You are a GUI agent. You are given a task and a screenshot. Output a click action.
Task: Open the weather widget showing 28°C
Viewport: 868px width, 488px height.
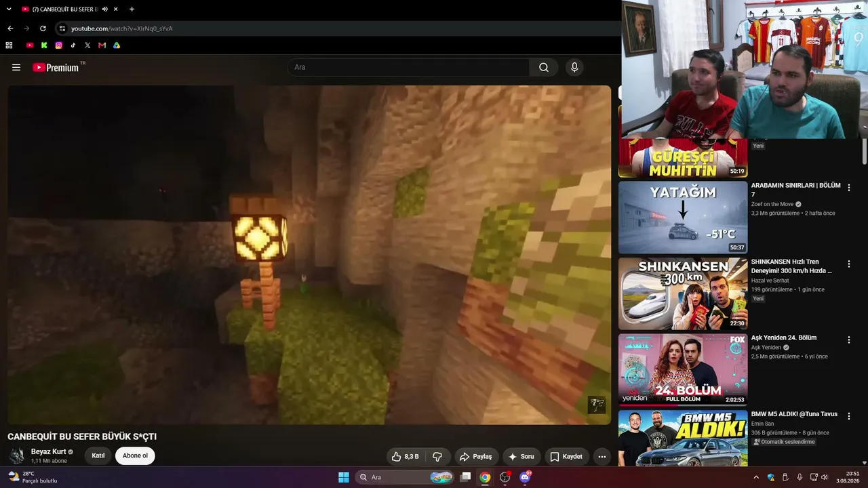33,477
